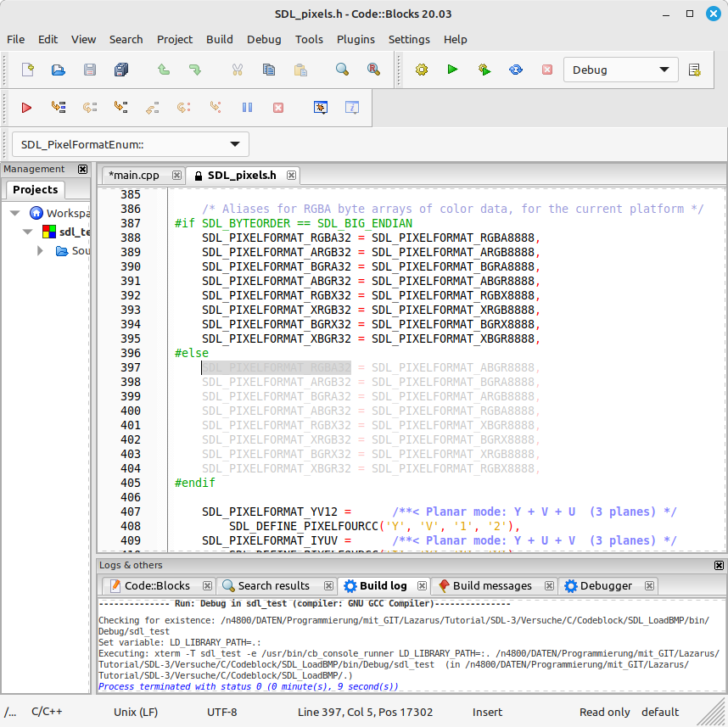
Task: Click the Open file icon
Action: [x=59, y=70]
